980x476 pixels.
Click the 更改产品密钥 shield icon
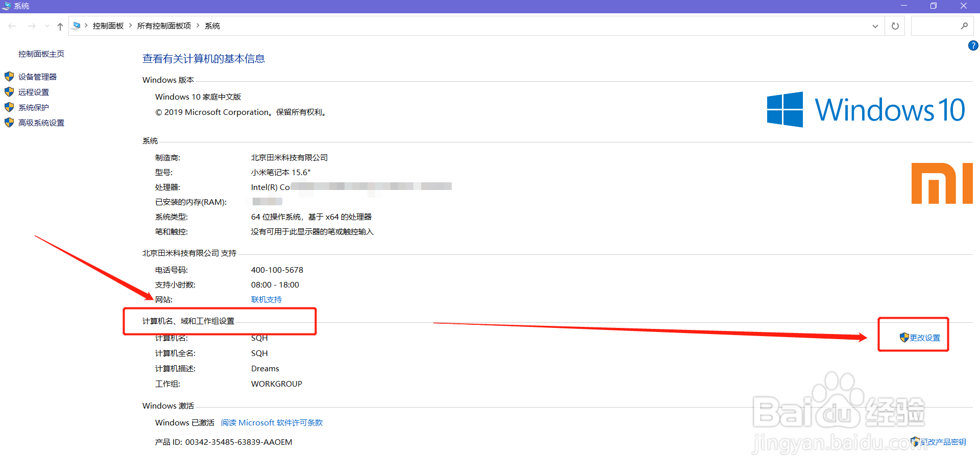click(915, 442)
